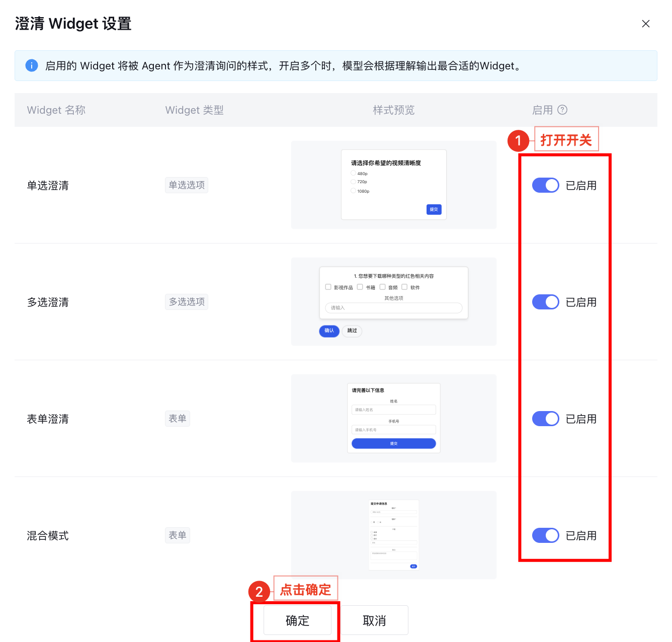
Task: Disable the 单选澄清 widget toggle
Action: pos(545,185)
